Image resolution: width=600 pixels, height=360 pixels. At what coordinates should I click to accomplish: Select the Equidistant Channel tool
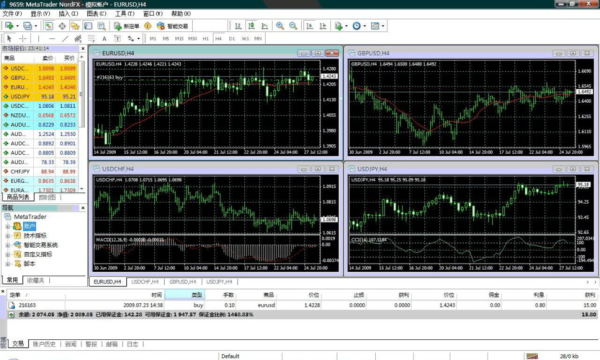point(78,38)
